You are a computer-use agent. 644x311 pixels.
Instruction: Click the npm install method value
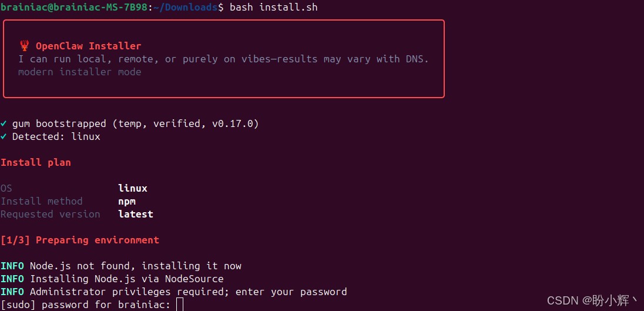point(127,202)
